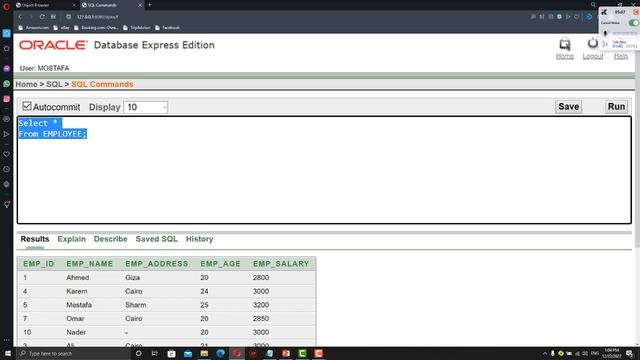The image size is (640, 360).
Task: Open Mail app on taskbar
Action: tap(188, 353)
